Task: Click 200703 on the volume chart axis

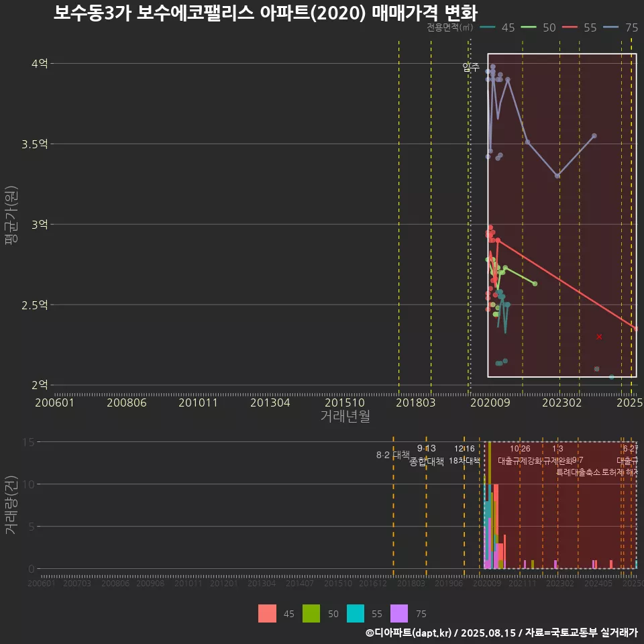Action: point(76,583)
